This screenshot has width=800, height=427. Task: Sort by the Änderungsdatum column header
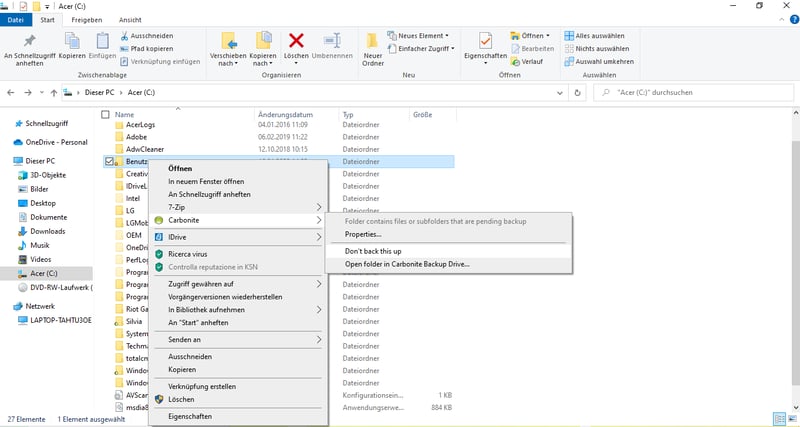click(x=286, y=115)
